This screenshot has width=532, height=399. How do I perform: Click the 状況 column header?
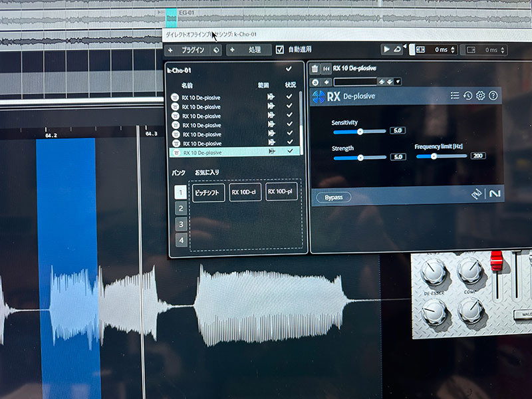291,85
